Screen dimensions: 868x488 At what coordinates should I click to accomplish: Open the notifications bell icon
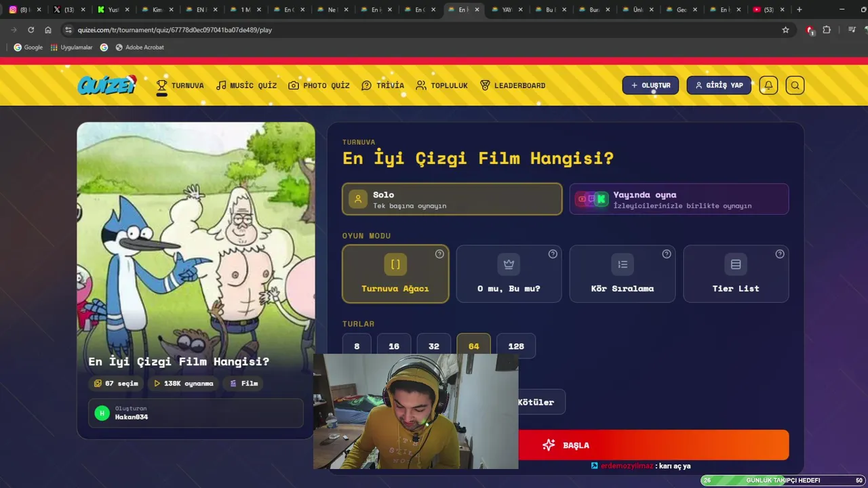[768, 85]
